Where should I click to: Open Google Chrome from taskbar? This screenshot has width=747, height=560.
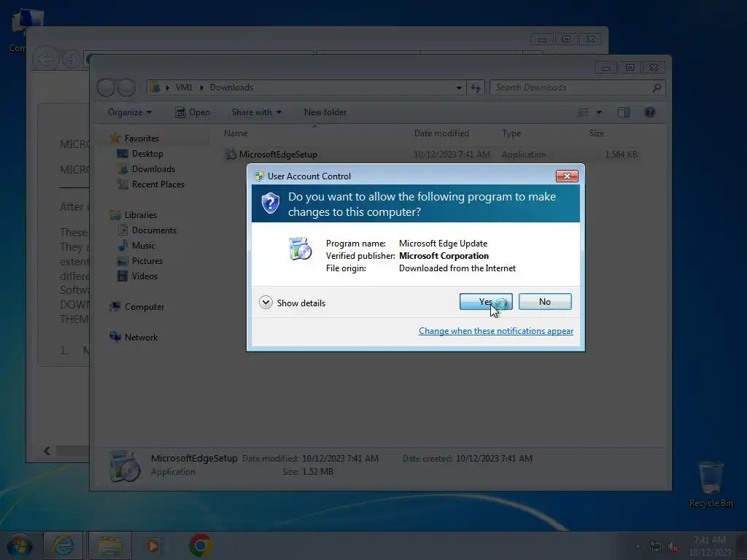click(x=201, y=545)
